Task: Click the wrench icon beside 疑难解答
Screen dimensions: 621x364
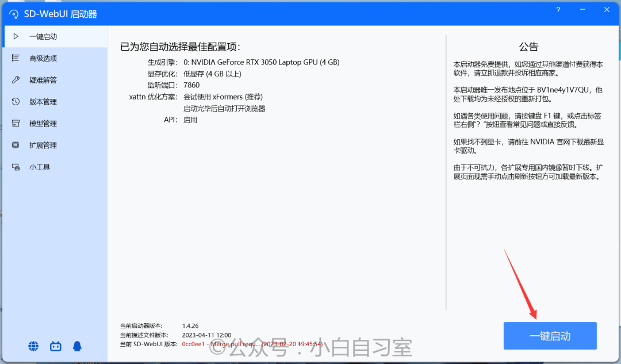Action: [x=16, y=79]
